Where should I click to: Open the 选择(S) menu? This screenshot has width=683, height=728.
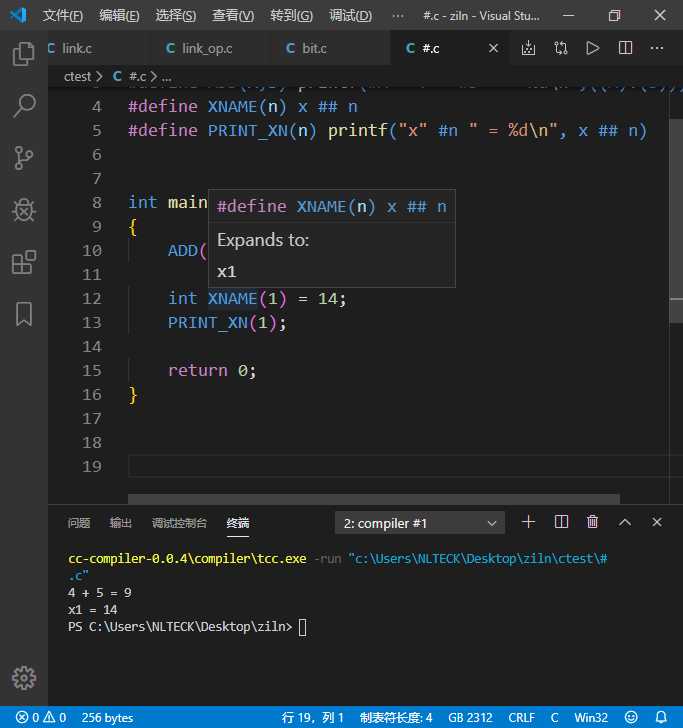tap(176, 16)
